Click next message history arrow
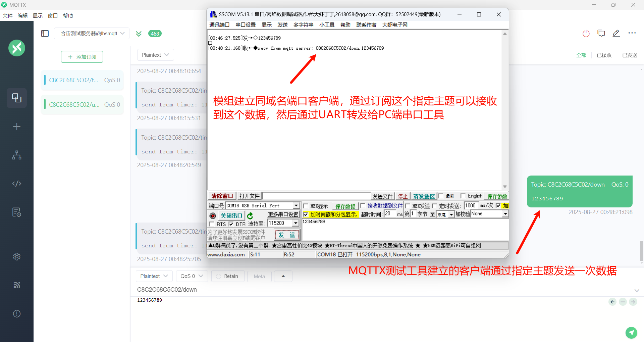The width and height of the screenshot is (644, 342). 633,302
